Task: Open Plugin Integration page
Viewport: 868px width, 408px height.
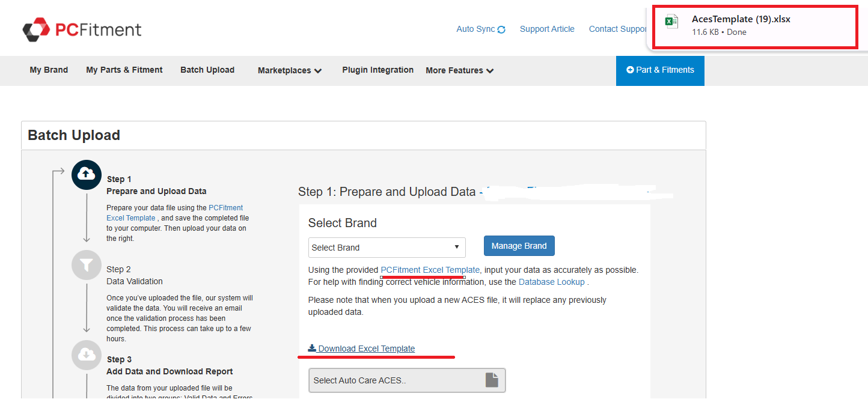Action: (377, 70)
